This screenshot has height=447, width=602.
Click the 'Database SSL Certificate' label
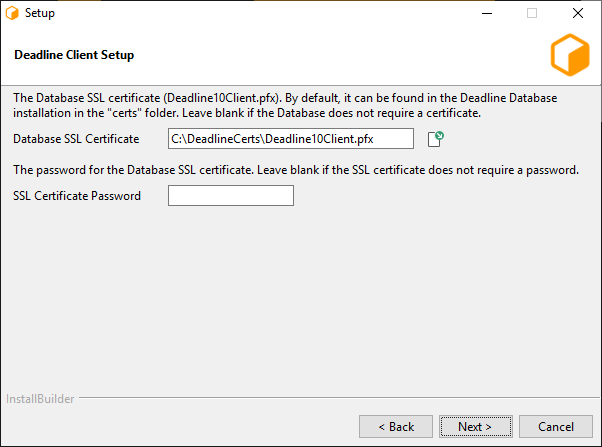[x=76, y=139]
